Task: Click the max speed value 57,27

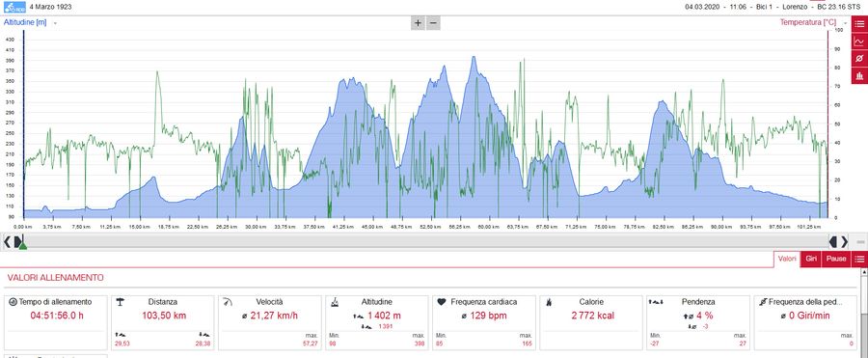Action: pyautogui.click(x=311, y=344)
